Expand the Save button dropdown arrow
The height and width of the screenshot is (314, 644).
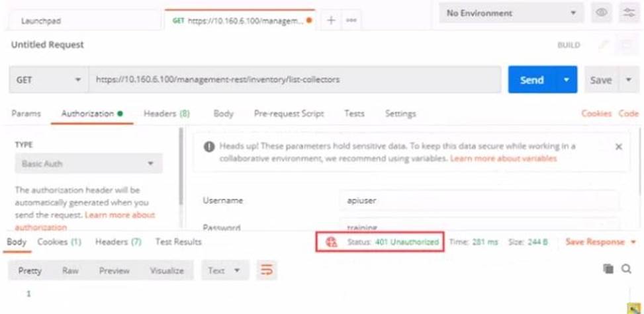click(629, 80)
